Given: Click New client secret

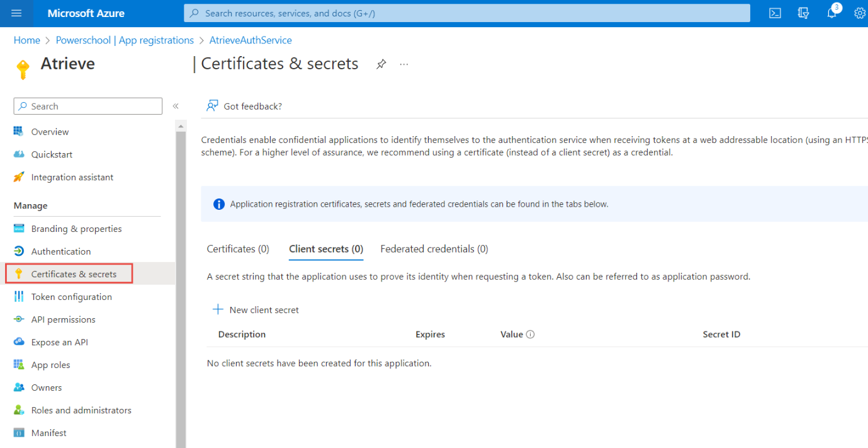Looking at the screenshot, I should click(x=256, y=310).
